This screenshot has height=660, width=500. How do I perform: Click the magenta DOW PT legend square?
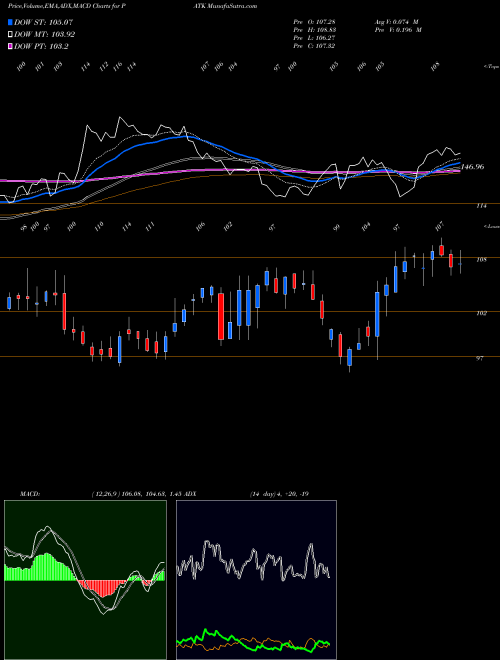(10, 46)
